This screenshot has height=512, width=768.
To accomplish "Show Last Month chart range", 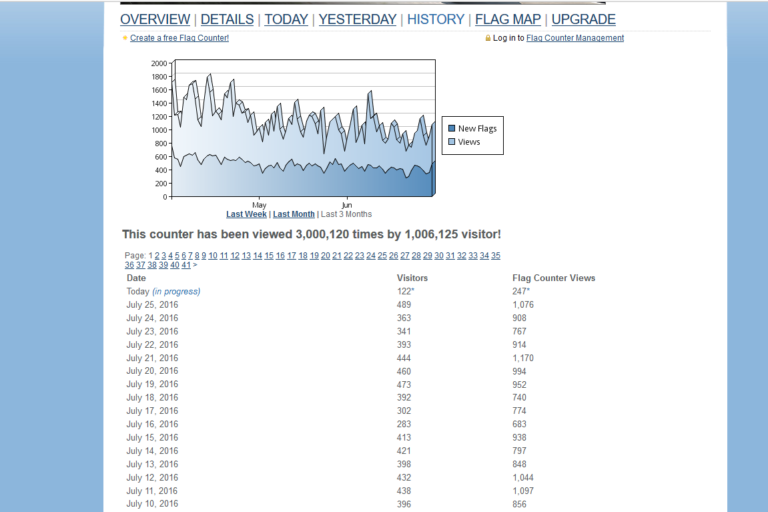I will tap(294, 214).
